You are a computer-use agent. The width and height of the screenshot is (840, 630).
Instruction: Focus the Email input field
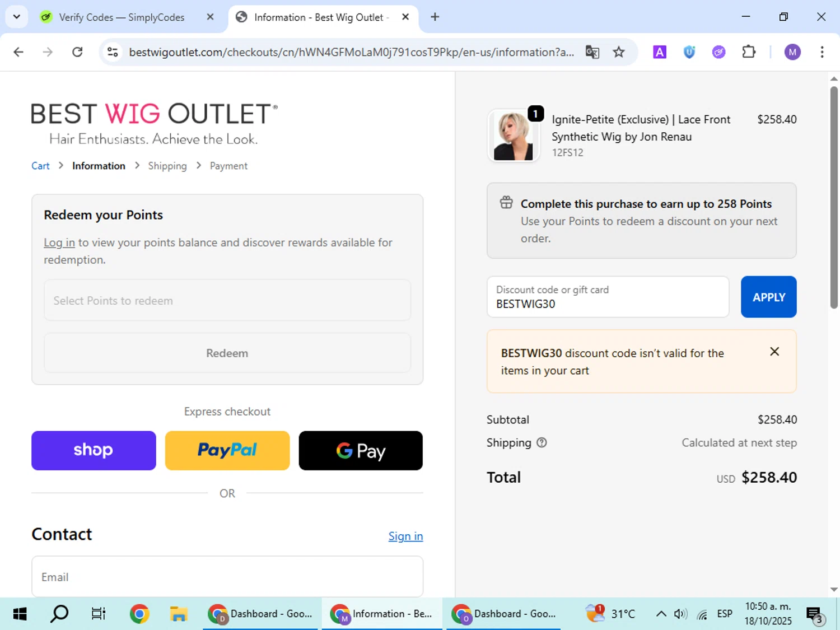point(227,576)
